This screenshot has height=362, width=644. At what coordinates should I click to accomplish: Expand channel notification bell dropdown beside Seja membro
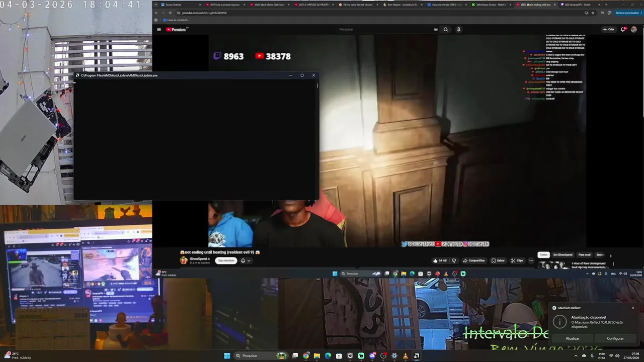point(246,260)
